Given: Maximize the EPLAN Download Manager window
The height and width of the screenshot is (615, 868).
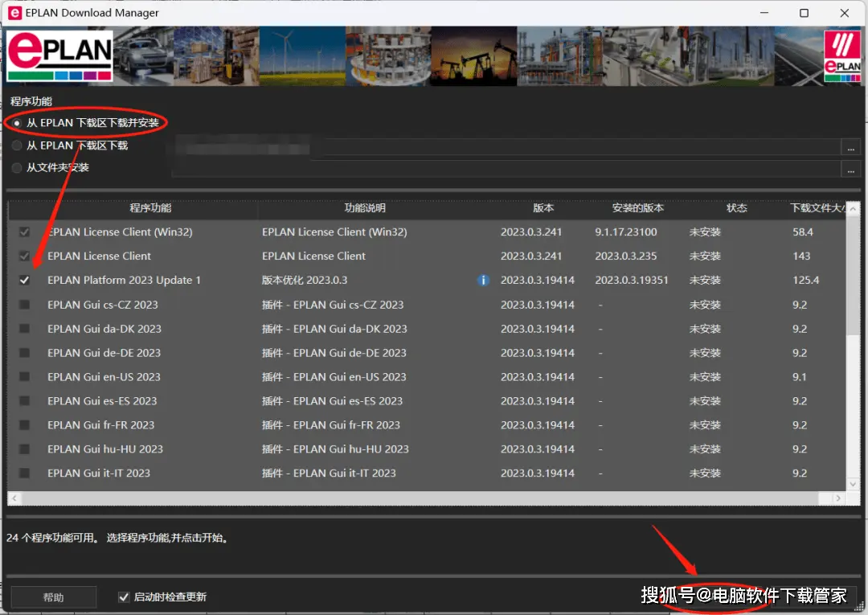Looking at the screenshot, I should 805,13.
